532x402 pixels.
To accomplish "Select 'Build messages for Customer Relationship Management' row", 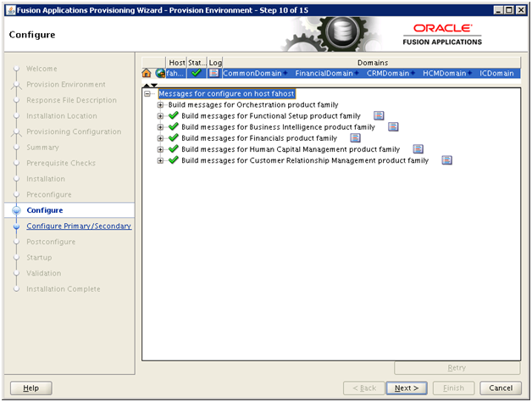I will click(305, 160).
